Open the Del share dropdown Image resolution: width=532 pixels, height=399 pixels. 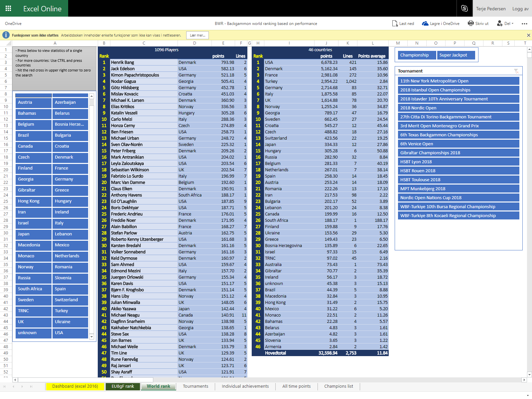point(505,24)
